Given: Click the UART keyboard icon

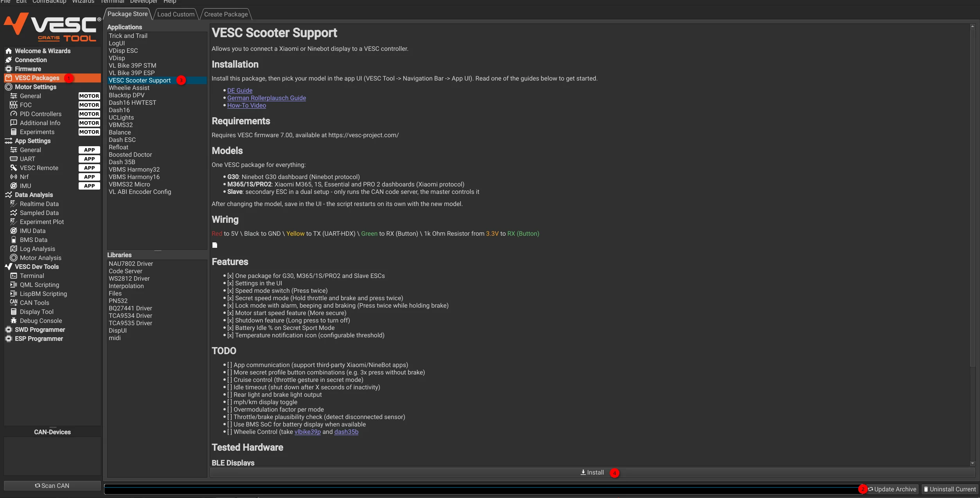Looking at the screenshot, I should tap(14, 159).
